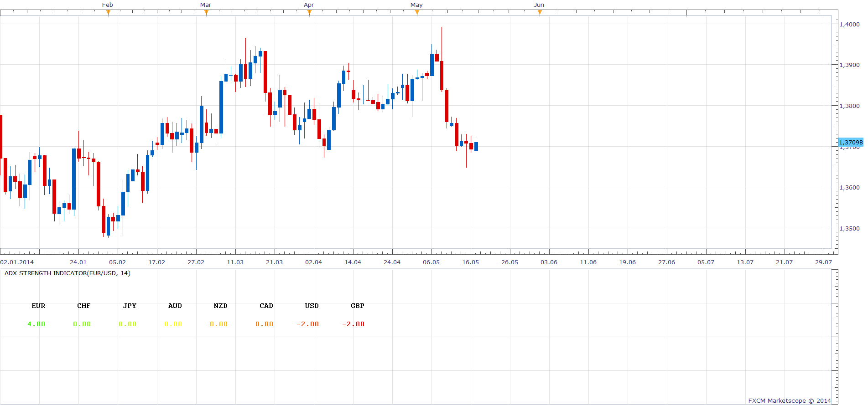
Task: Click the 24.01 date axis label
Action: click(x=78, y=262)
